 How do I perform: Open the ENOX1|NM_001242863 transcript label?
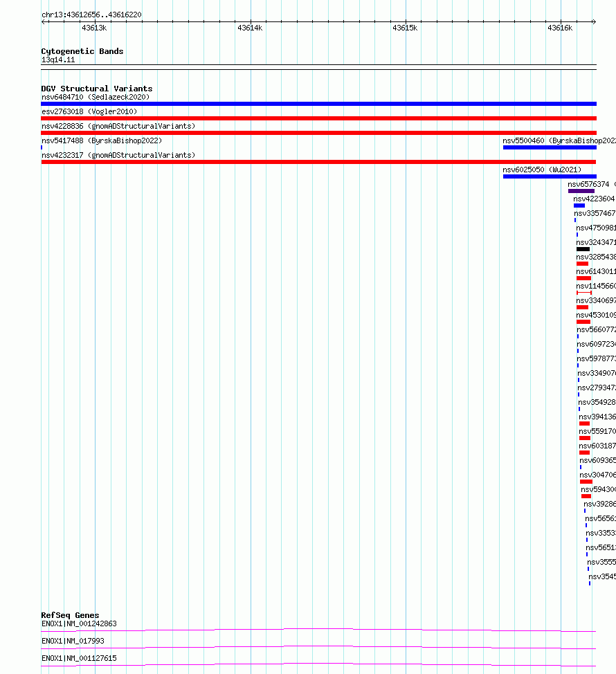(x=79, y=623)
